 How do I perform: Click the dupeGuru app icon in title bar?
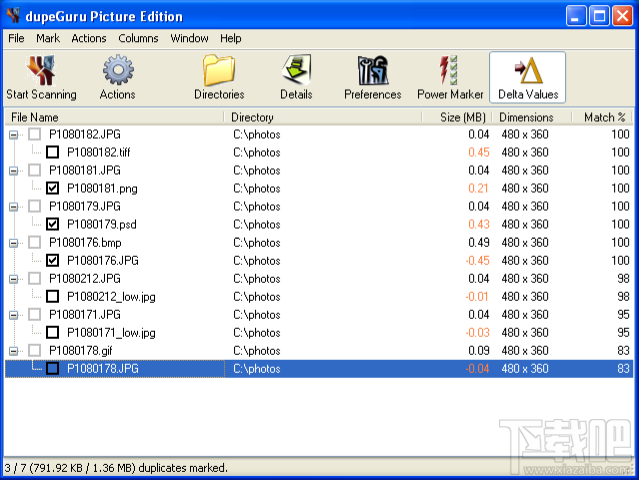click(13, 16)
